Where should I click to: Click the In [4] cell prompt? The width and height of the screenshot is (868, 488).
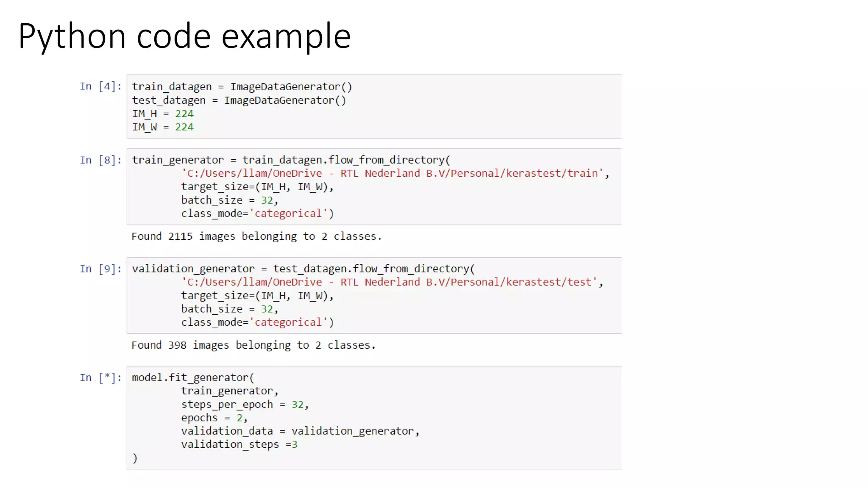point(100,86)
